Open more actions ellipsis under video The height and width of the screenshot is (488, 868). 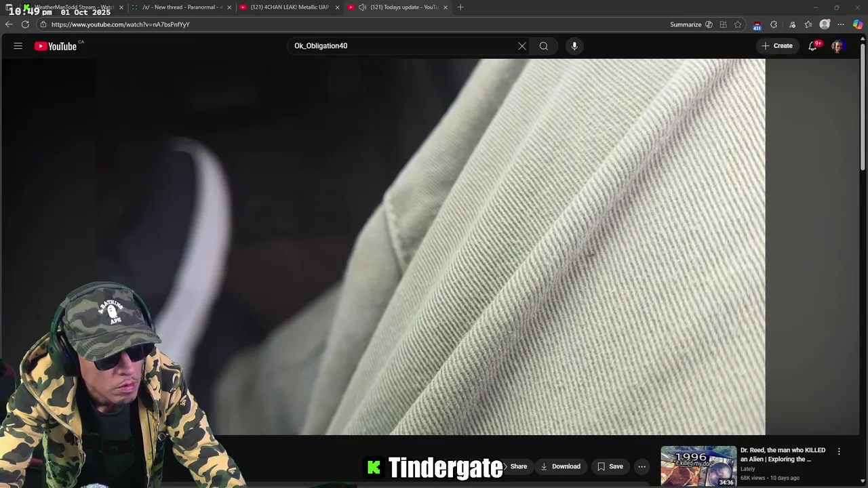tap(642, 466)
